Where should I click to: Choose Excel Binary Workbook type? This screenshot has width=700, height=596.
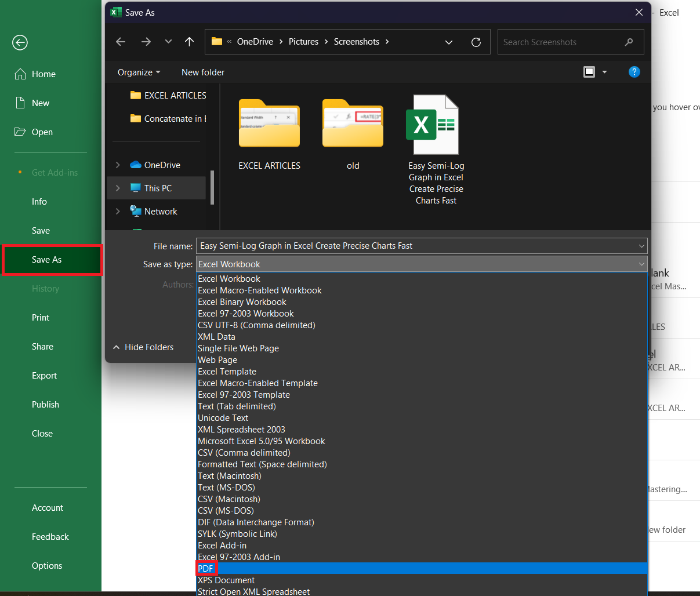pos(422,302)
